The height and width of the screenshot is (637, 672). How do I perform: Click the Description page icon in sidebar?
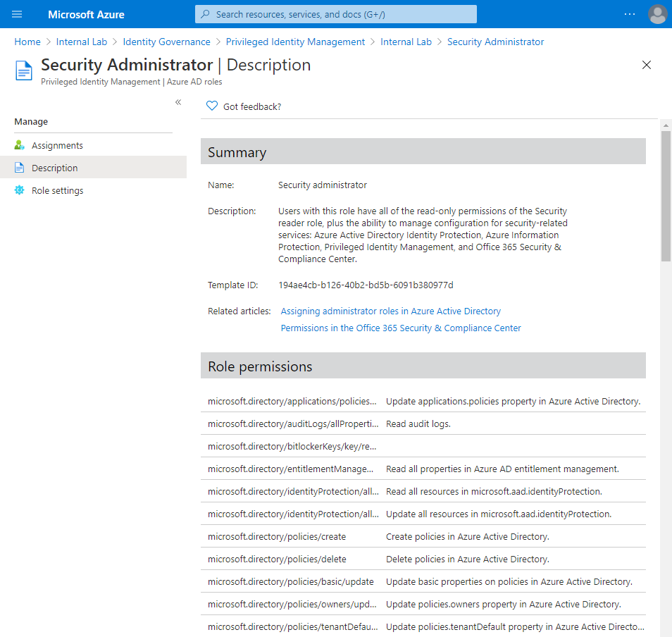(19, 168)
